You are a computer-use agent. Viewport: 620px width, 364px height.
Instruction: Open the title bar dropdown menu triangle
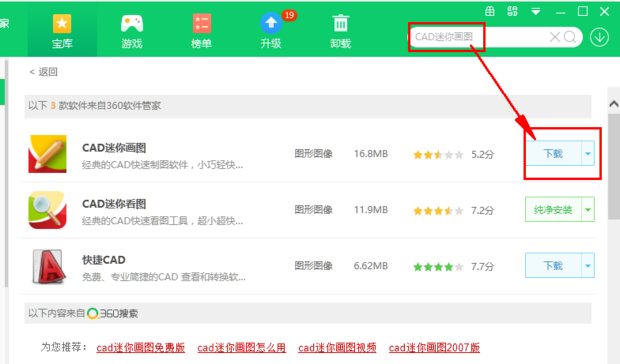(535, 11)
